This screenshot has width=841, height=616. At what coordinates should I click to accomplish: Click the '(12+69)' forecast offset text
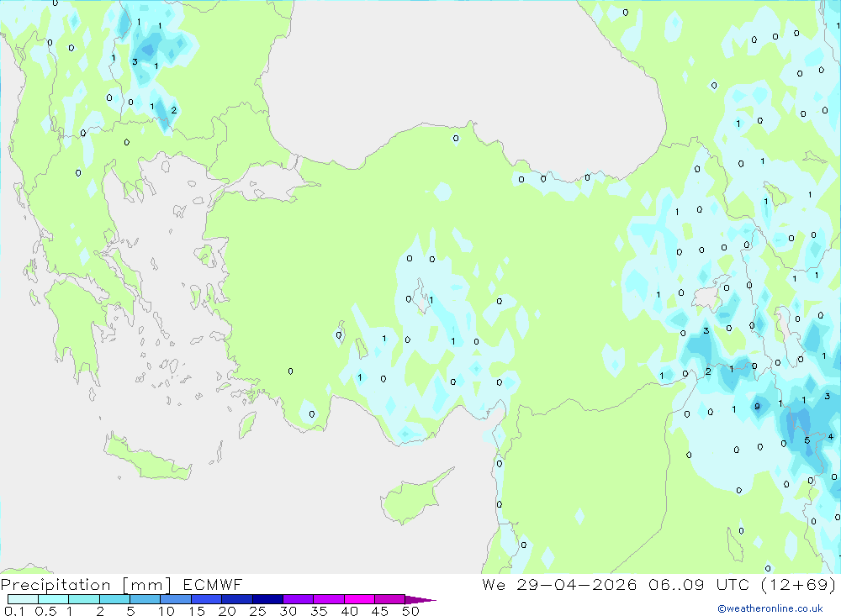[798, 584]
